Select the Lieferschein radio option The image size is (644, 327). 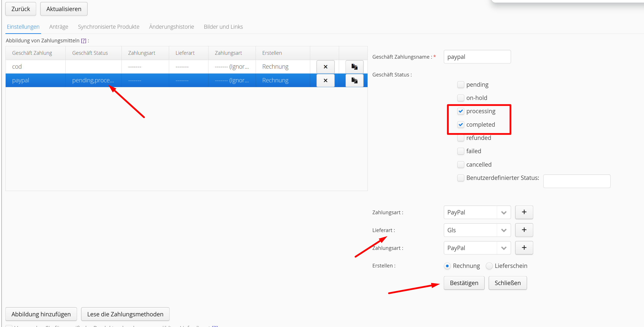click(489, 266)
